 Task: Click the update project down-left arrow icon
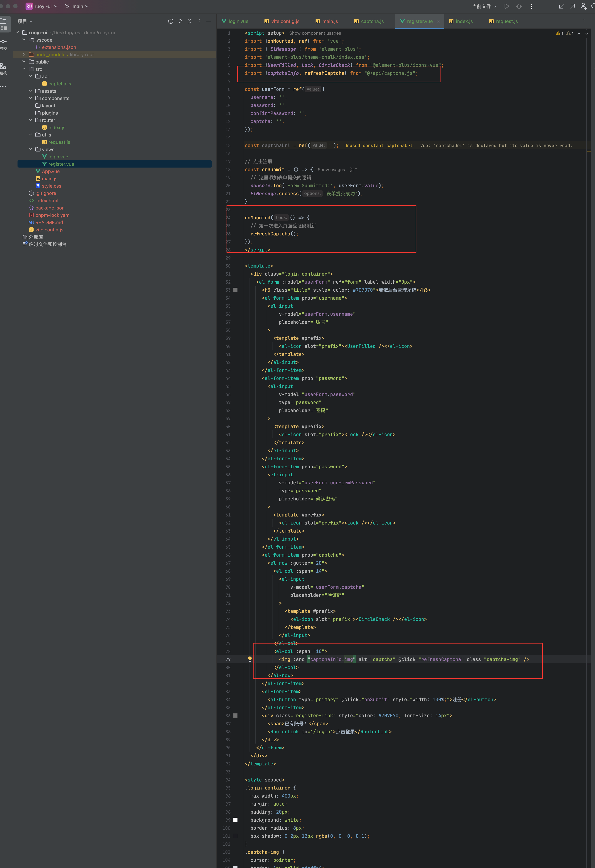point(561,6)
